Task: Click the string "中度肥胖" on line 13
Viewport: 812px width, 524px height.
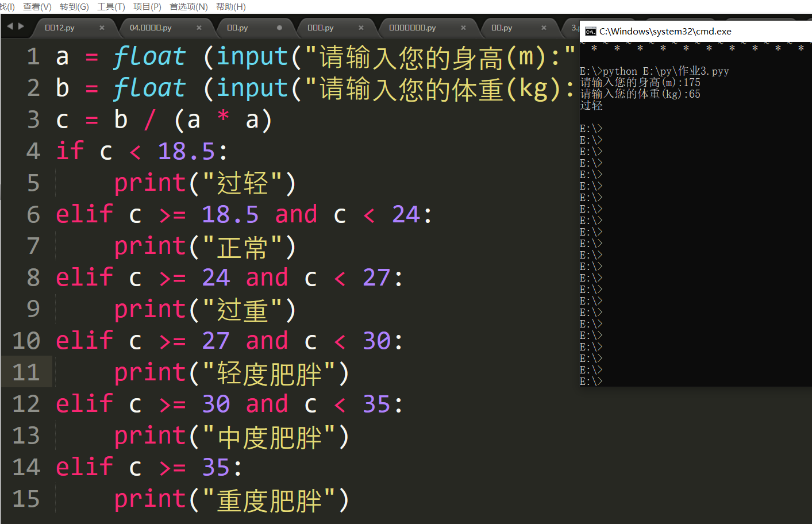Action: (269, 436)
